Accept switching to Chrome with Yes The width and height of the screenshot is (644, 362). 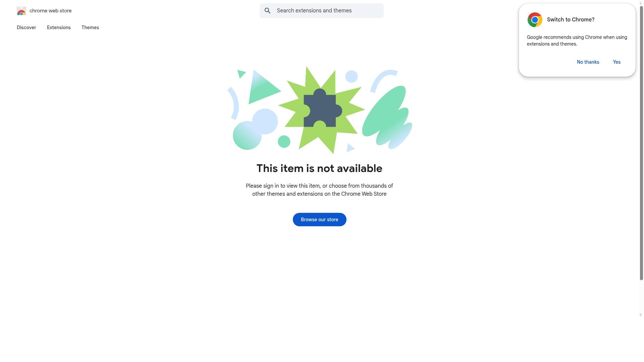pos(616,62)
